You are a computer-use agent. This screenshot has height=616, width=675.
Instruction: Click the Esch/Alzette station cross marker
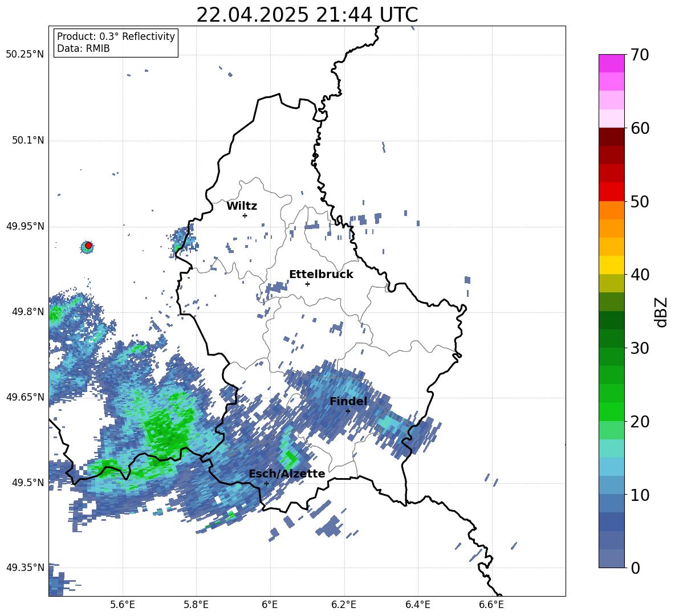[x=266, y=483]
